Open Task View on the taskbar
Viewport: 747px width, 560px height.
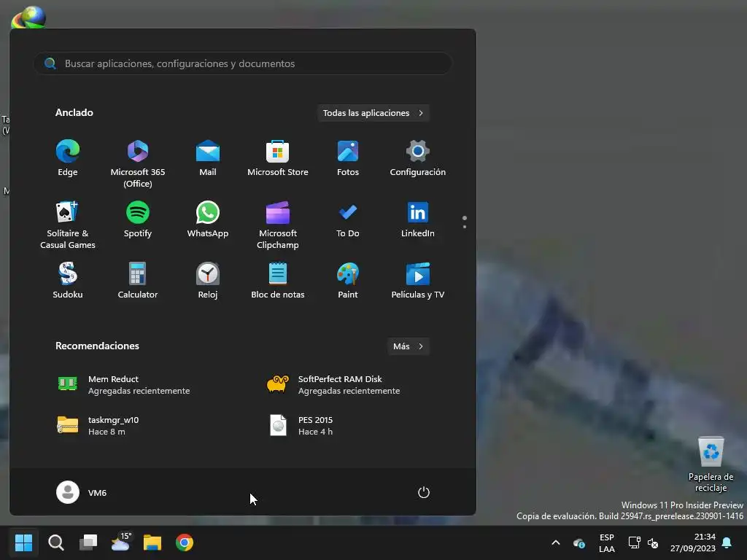click(x=88, y=542)
